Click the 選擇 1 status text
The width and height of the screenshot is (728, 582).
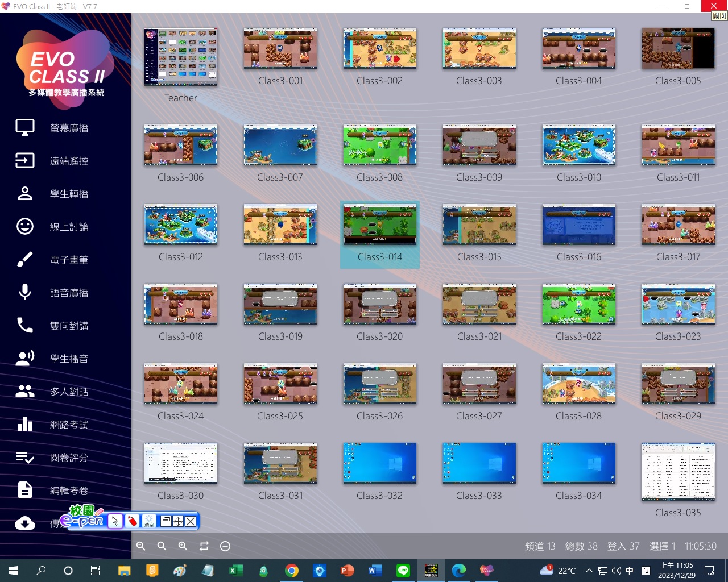(663, 546)
